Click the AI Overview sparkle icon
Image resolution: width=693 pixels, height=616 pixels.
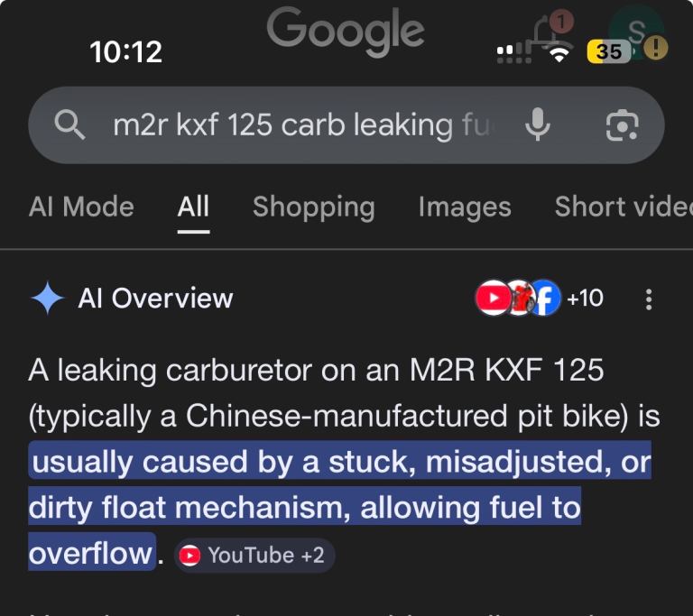click(x=47, y=299)
